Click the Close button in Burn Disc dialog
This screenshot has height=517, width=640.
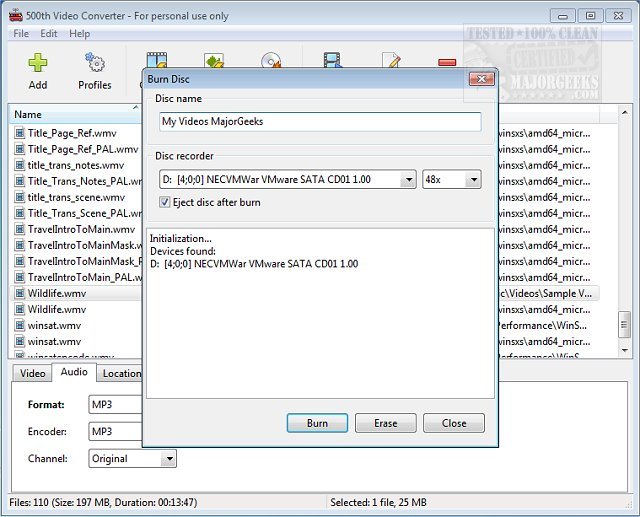coord(454,423)
